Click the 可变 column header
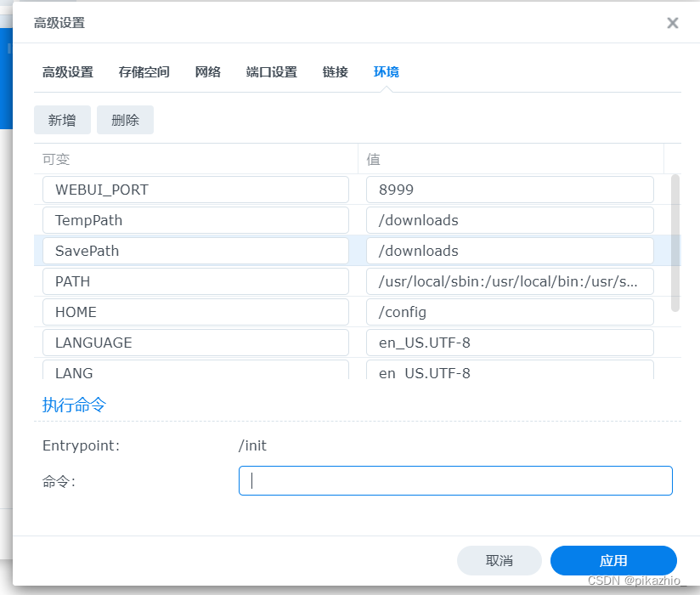700x595 pixels. tap(195, 159)
